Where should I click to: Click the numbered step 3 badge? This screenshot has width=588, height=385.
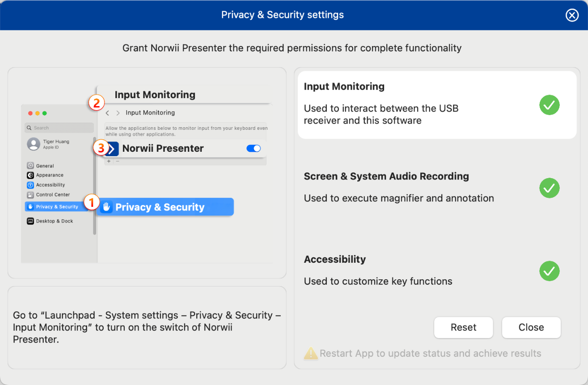pyautogui.click(x=101, y=148)
